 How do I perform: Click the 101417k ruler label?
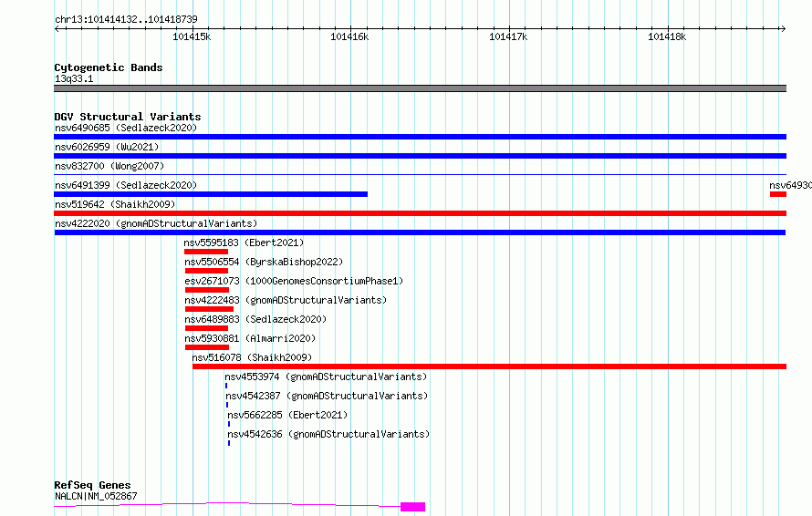coord(508,36)
